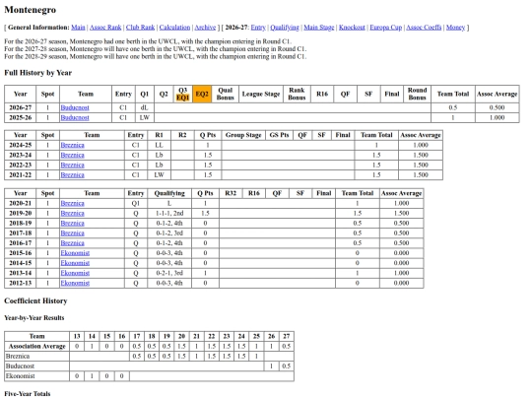Click the '27' column header in coefficient table
Viewport: 532px width, 399px height.
click(x=287, y=337)
